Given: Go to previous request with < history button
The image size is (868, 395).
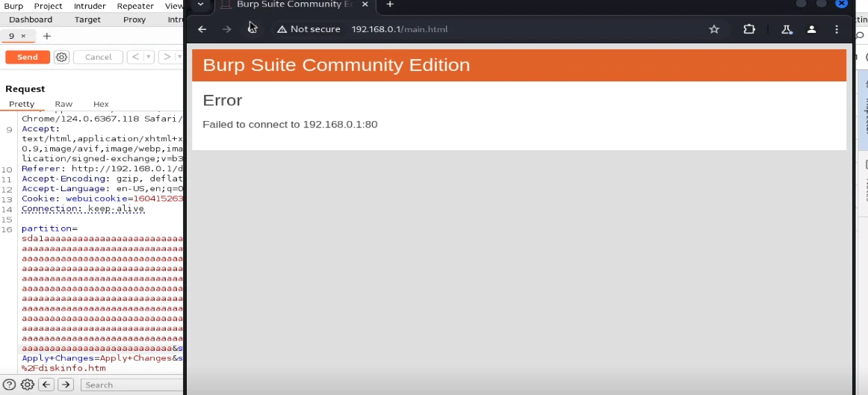Looking at the screenshot, I should pos(136,57).
